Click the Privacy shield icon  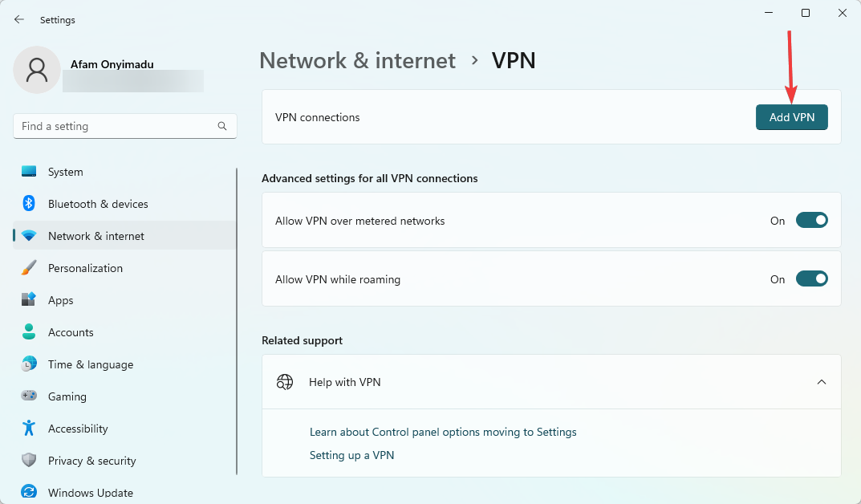pyautogui.click(x=29, y=460)
